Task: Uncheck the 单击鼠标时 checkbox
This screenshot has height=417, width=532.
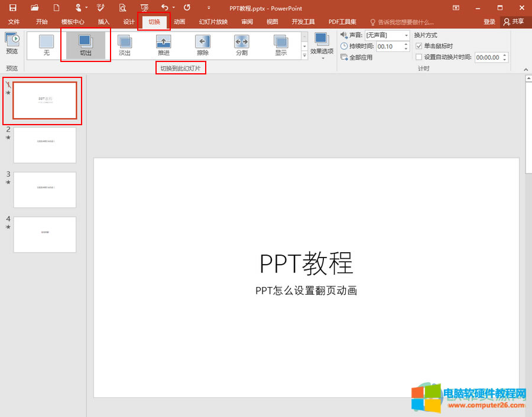Action: pyautogui.click(x=419, y=46)
